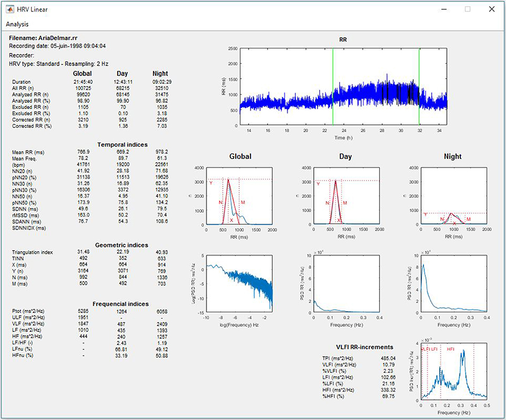Screen dimensions: 506x420
Task: Click Night heading above histogram plot
Action: point(452,156)
